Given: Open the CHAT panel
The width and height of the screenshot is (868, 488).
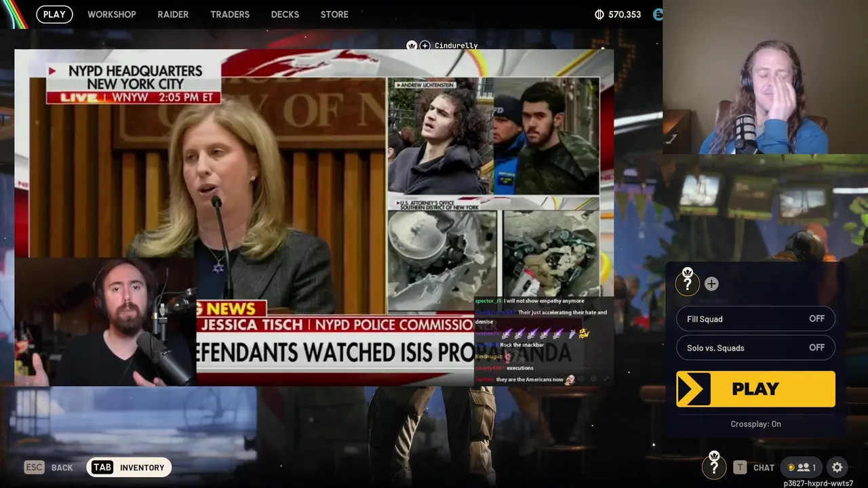Looking at the screenshot, I should pyautogui.click(x=764, y=468).
